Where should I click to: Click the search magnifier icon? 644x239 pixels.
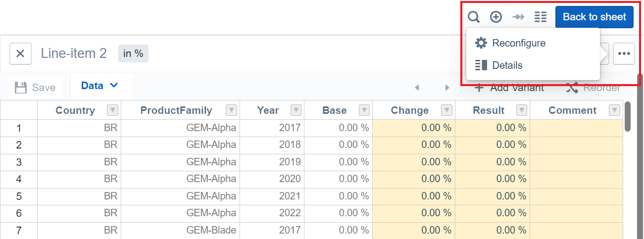point(474,17)
